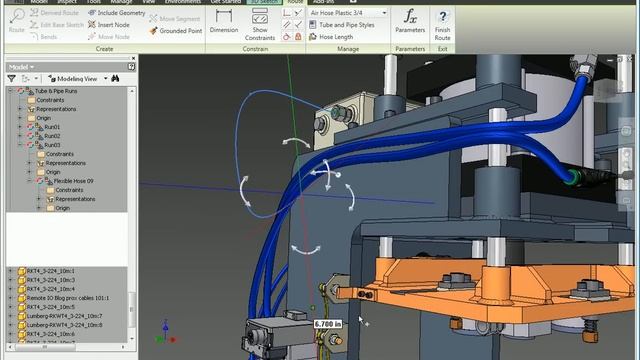Select Lumberg-RKWT4_3-224_10m:8 in the list

point(64,325)
